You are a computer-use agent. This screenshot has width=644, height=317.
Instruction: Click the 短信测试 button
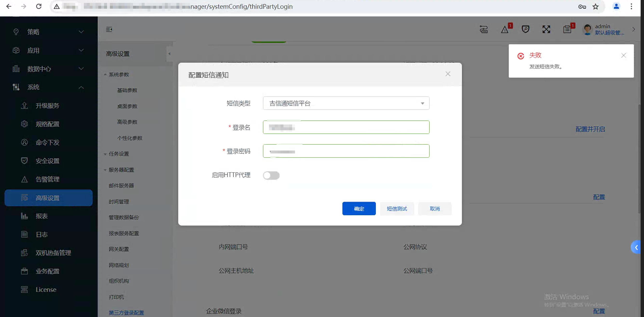[x=396, y=209]
